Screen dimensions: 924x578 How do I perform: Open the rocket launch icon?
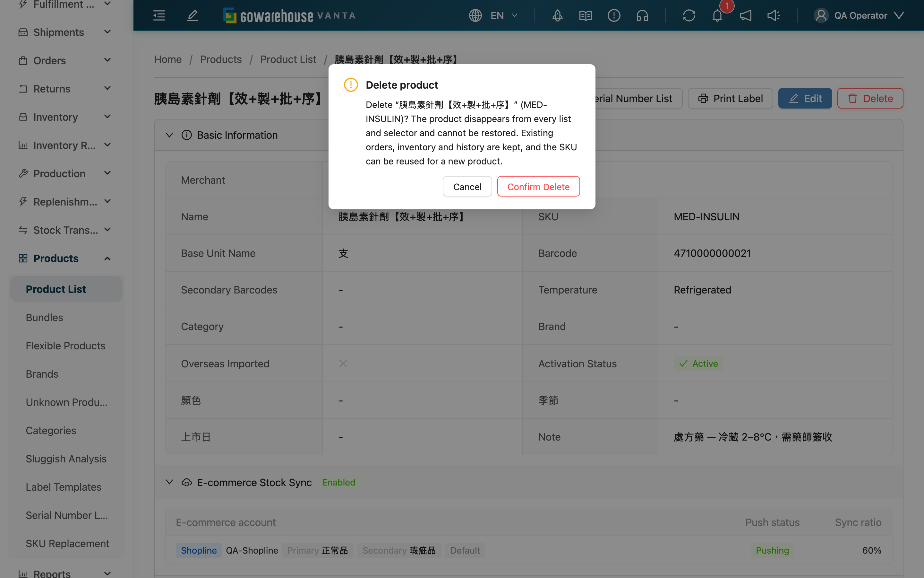(x=558, y=15)
